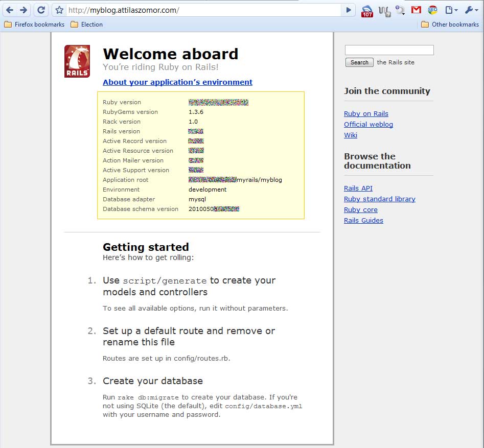Bookmark this page with the star icon
The height and width of the screenshot is (448, 484).
[x=59, y=10]
